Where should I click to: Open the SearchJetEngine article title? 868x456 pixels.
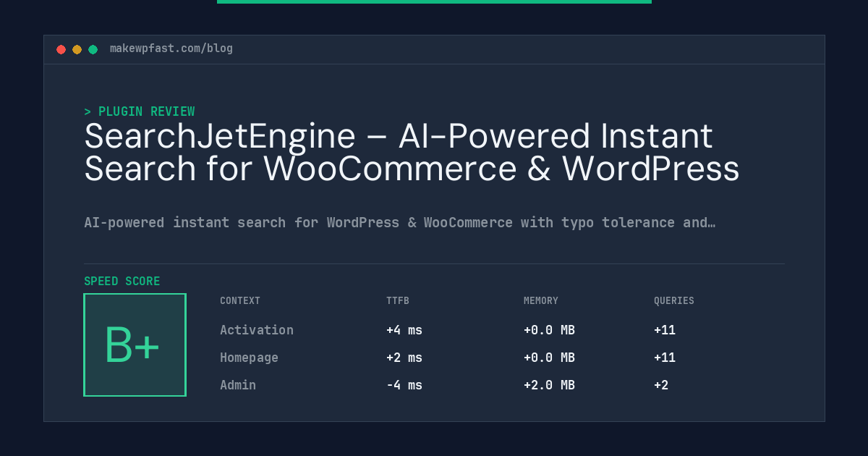tap(412, 152)
